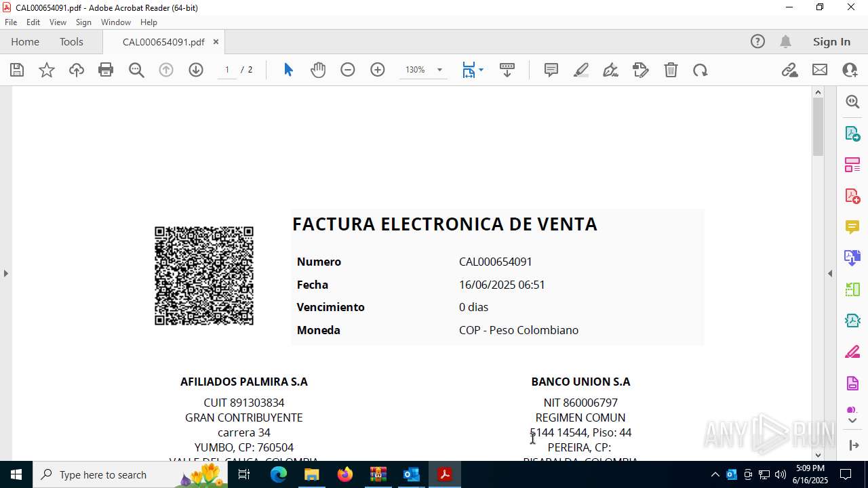The height and width of the screenshot is (488, 868).
Task: Open the Sign menu
Action: click(83, 22)
